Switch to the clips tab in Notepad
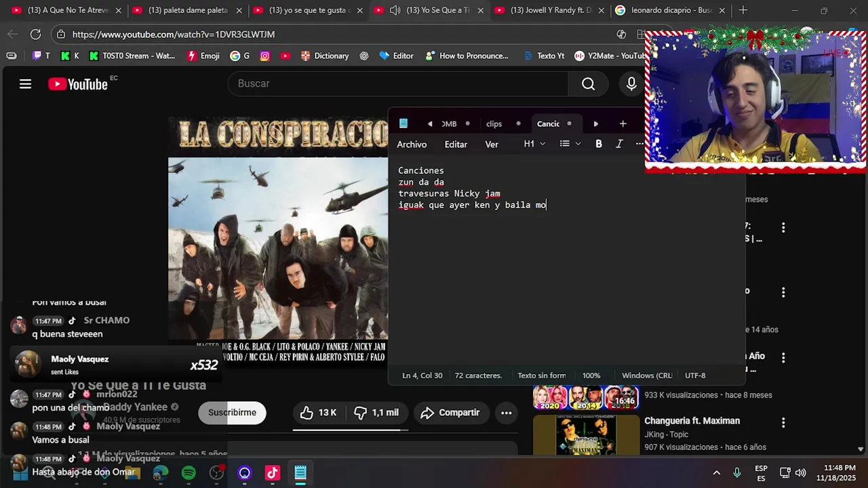 (494, 124)
